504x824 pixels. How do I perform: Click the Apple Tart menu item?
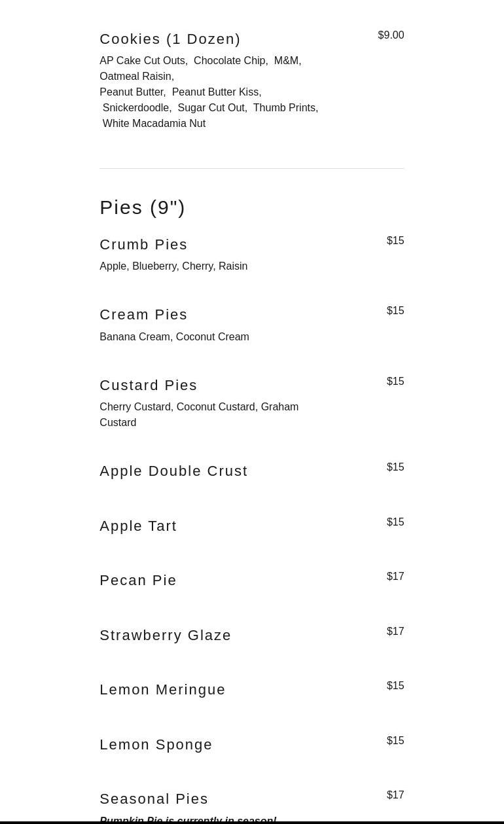(x=138, y=526)
